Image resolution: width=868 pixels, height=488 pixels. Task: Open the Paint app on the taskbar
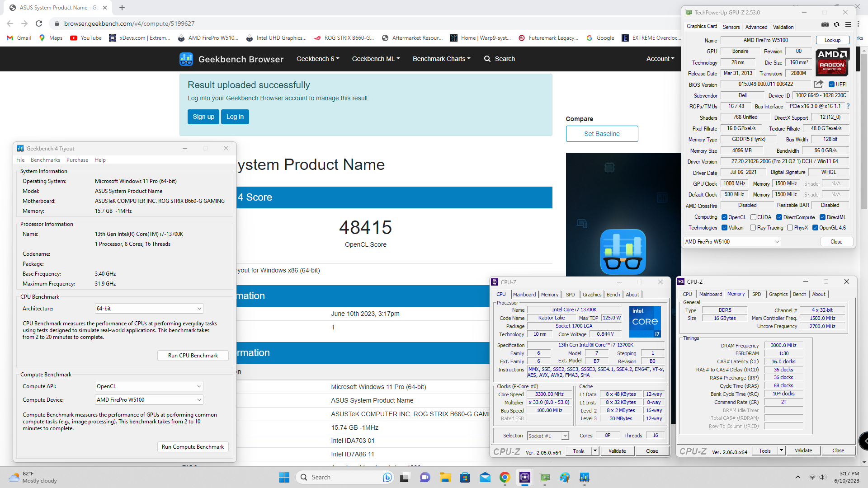(565, 477)
